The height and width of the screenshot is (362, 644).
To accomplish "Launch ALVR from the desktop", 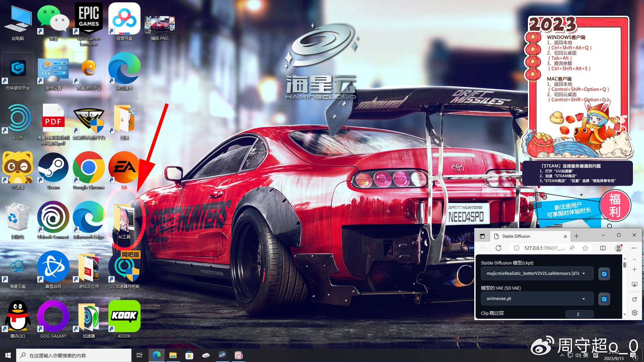I will (18, 121).
